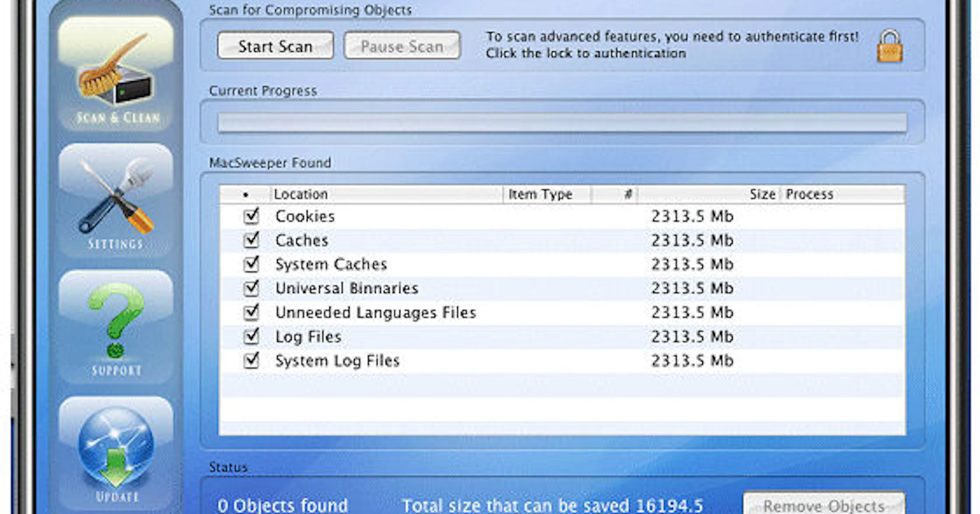This screenshot has width=980, height=514.
Task: Select the Universal Binnaries row text
Action: click(x=347, y=288)
